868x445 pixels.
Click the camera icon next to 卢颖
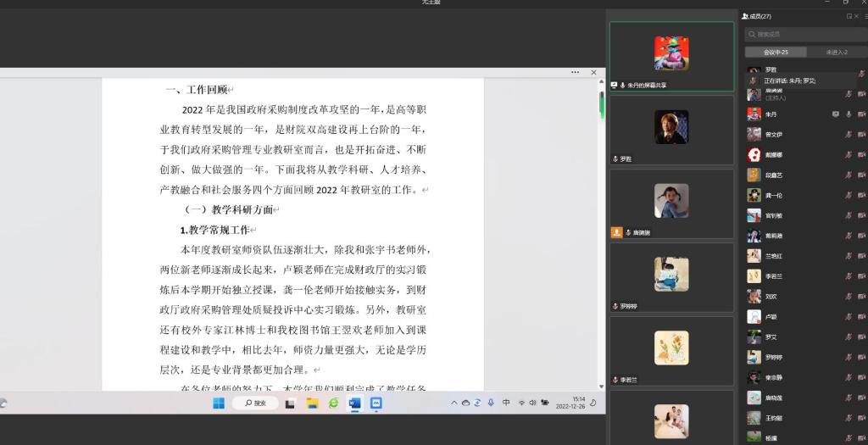point(862,317)
